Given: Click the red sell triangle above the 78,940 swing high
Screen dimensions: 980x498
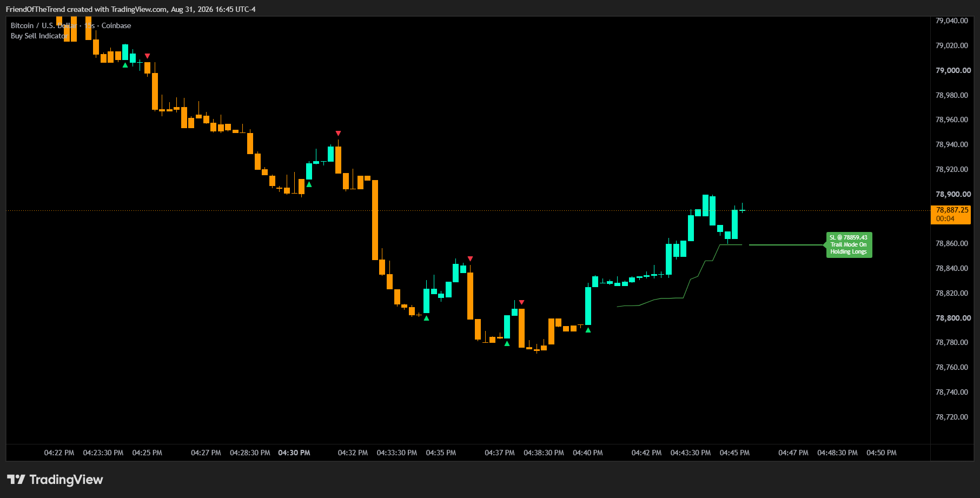Looking at the screenshot, I should (338, 133).
